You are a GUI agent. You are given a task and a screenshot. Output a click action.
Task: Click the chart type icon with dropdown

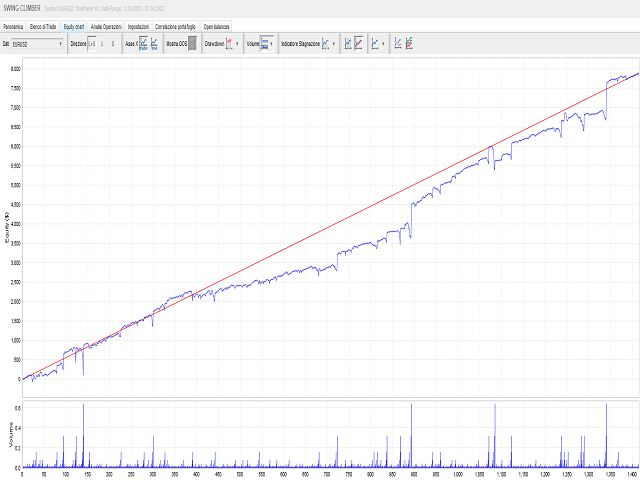[375, 44]
